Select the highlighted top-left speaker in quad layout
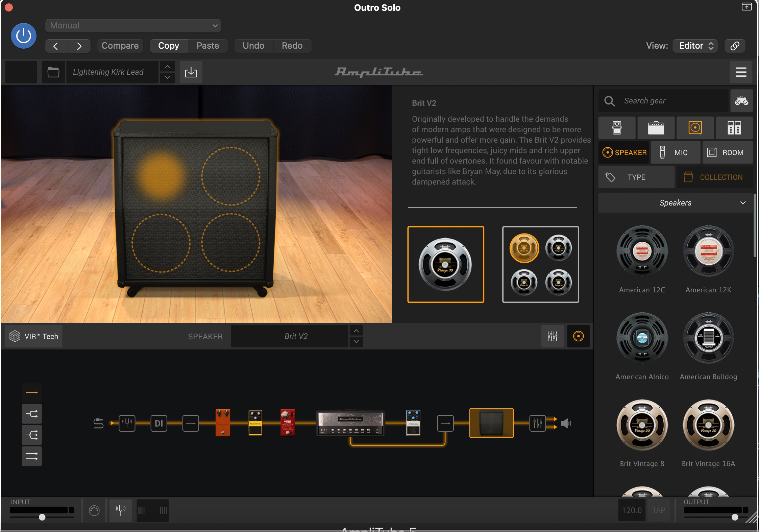This screenshot has height=532, width=759. (x=524, y=248)
